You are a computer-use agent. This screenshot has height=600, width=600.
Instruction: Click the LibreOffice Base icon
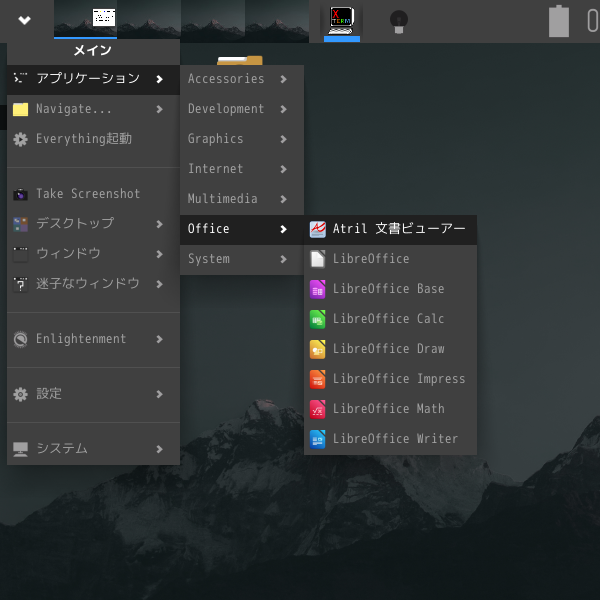(317, 289)
